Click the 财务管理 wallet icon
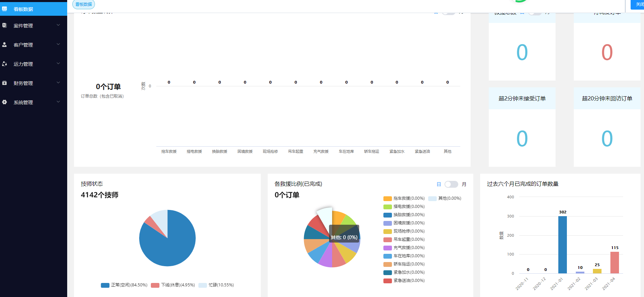The image size is (644, 297). click(x=4, y=83)
